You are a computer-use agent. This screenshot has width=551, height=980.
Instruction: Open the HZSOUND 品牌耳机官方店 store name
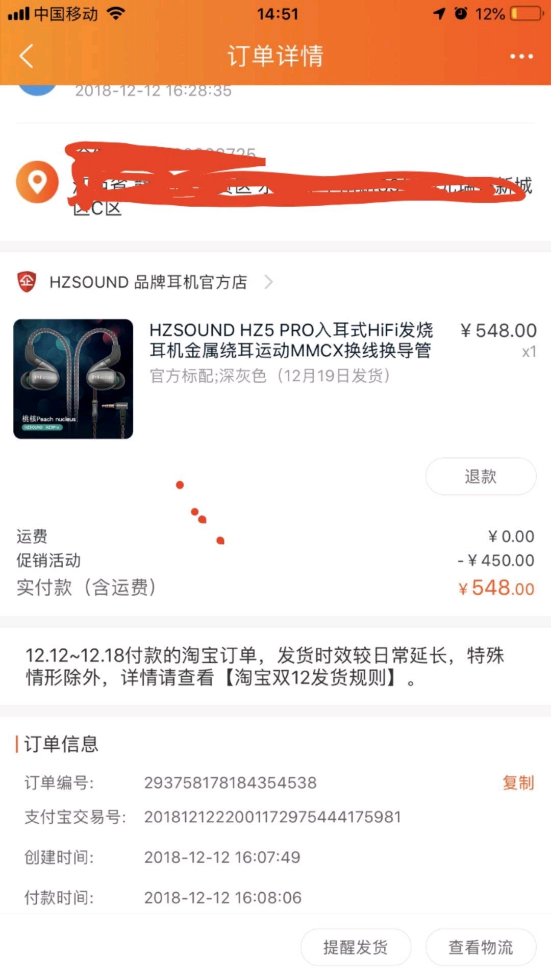pos(148,282)
